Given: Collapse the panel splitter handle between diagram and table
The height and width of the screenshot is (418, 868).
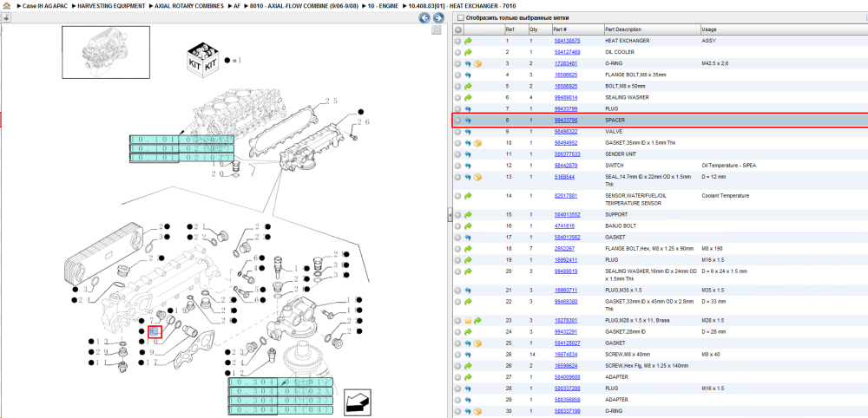Looking at the screenshot, I should pos(450,214).
